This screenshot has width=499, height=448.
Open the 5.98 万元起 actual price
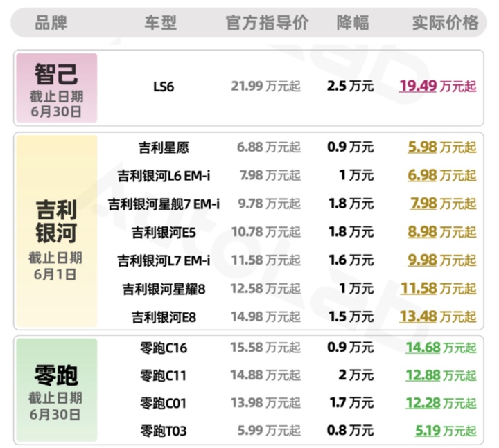[x=442, y=147]
